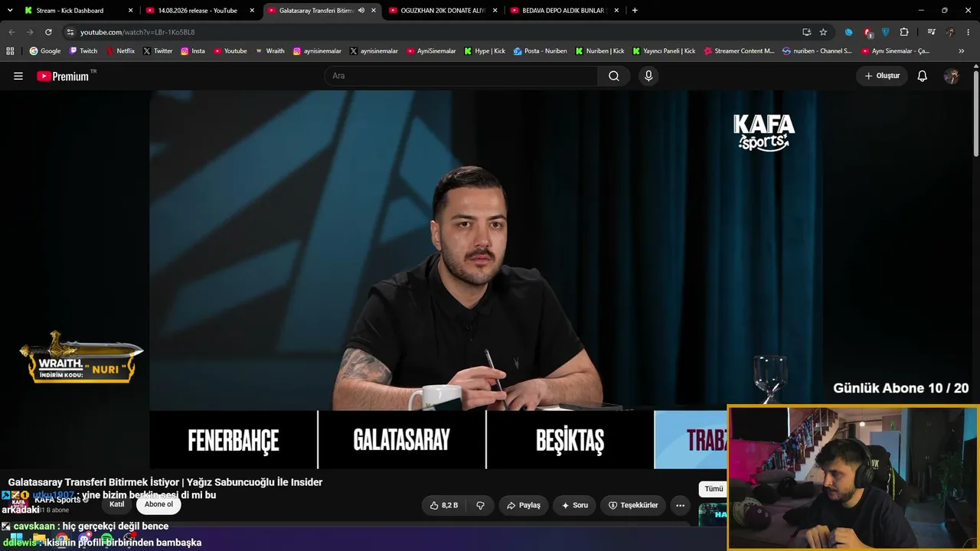The image size is (980, 551).
Task: Open the Google bookmark
Action: tap(45, 51)
